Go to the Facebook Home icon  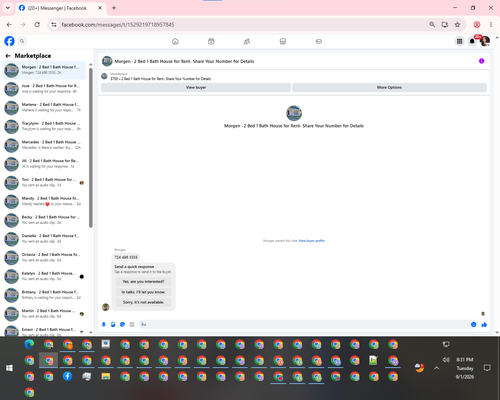175,41
